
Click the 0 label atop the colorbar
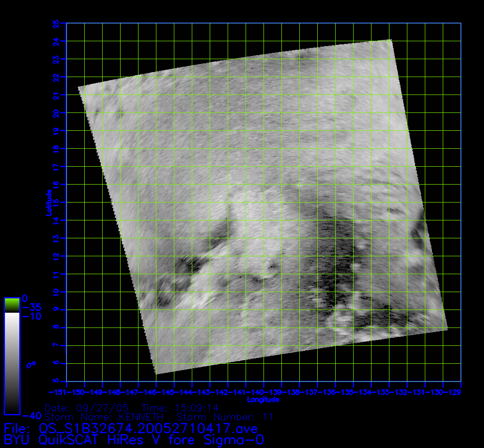click(x=25, y=298)
